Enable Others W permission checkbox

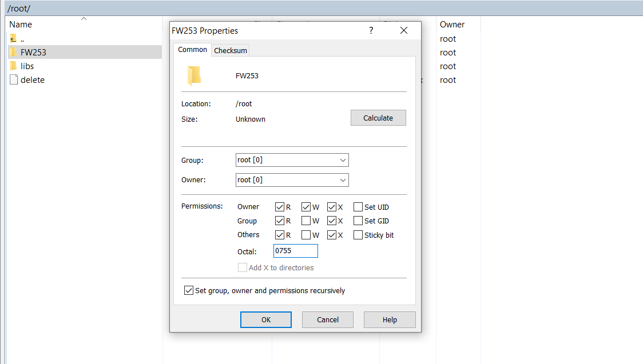(x=305, y=235)
